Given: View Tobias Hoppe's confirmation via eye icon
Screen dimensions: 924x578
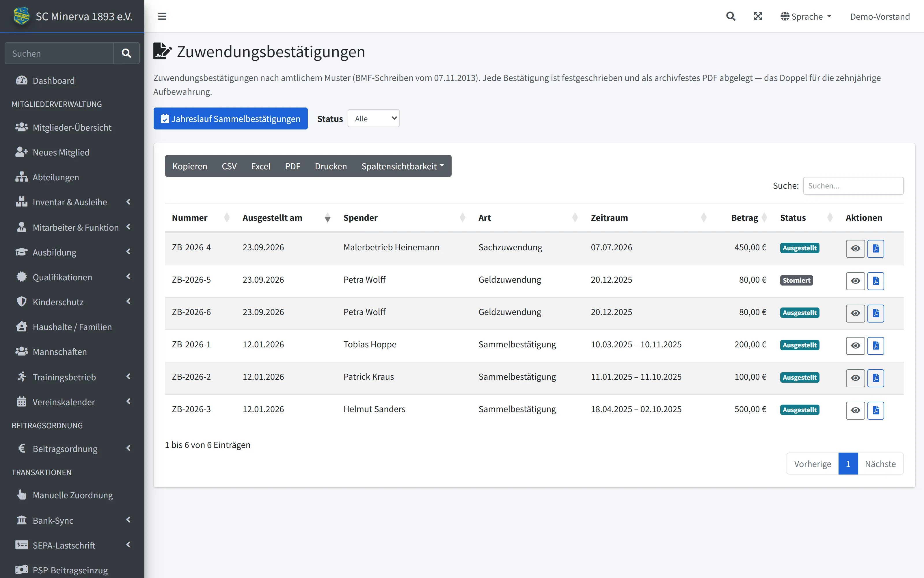Looking at the screenshot, I should 855,346.
